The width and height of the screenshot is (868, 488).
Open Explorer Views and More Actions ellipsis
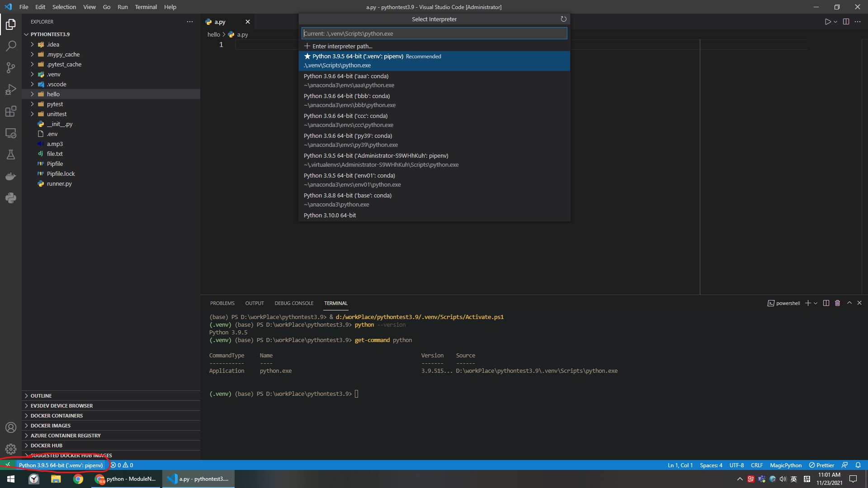click(x=190, y=22)
